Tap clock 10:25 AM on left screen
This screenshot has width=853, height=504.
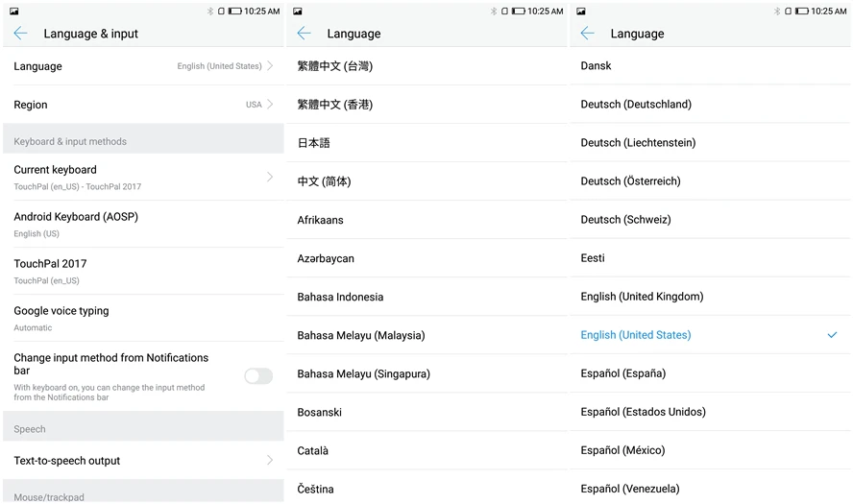pos(261,11)
